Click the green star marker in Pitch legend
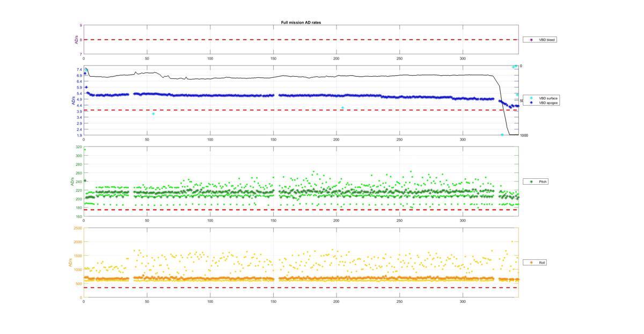644x334 pixels. (x=531, y=181)
